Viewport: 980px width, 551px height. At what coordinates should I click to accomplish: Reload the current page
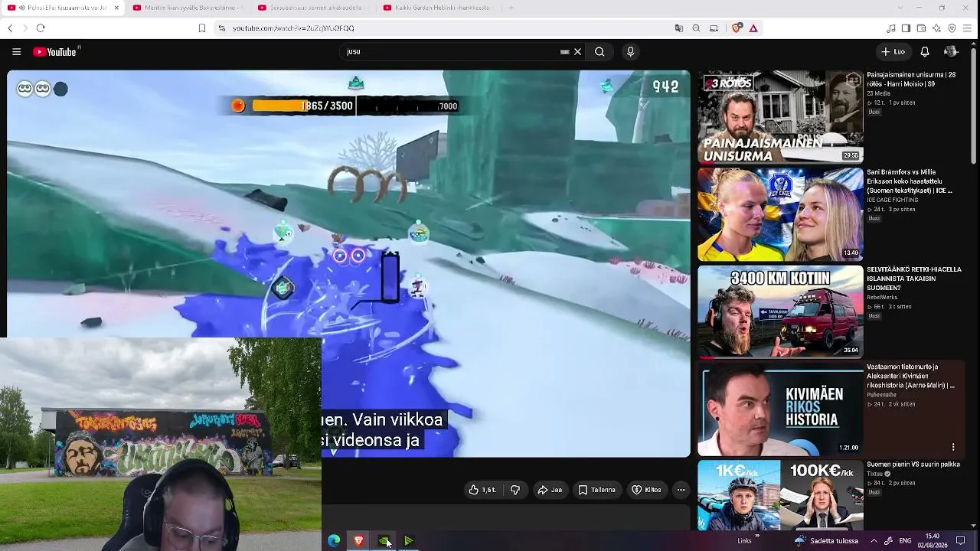point(41,28)
